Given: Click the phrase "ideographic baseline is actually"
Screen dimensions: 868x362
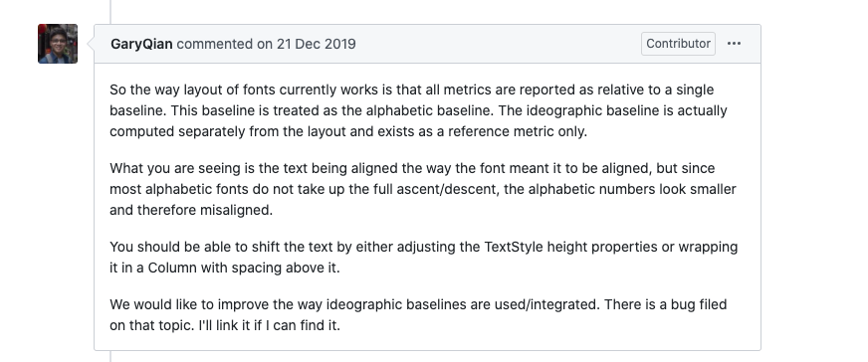Looking at the screenshot, I should [x=626, y=110].
